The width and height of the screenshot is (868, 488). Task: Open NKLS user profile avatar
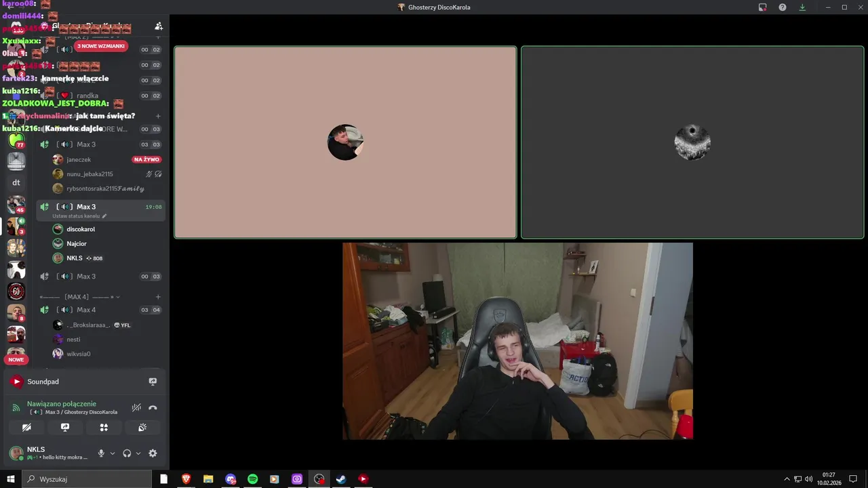click(16, 453)
